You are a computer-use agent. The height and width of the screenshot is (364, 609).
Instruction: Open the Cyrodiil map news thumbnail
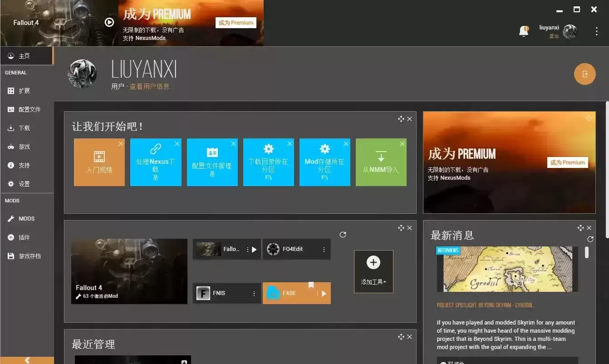point(507,269)
